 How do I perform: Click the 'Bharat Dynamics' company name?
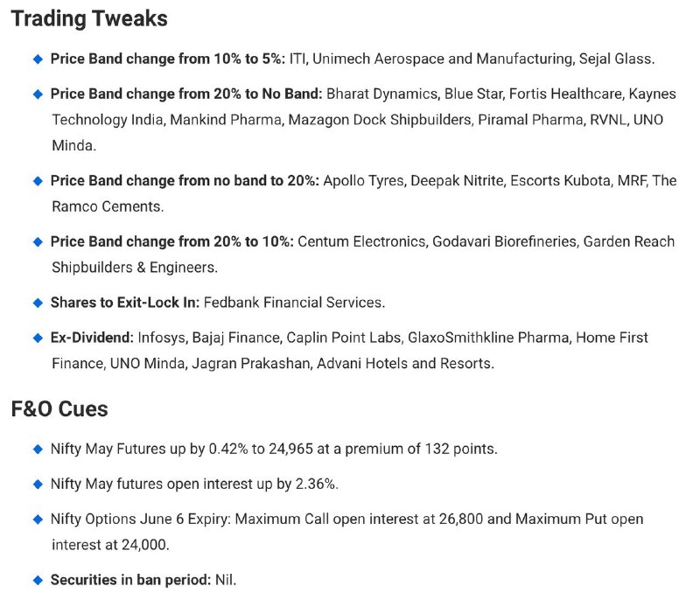click(381, 94)
